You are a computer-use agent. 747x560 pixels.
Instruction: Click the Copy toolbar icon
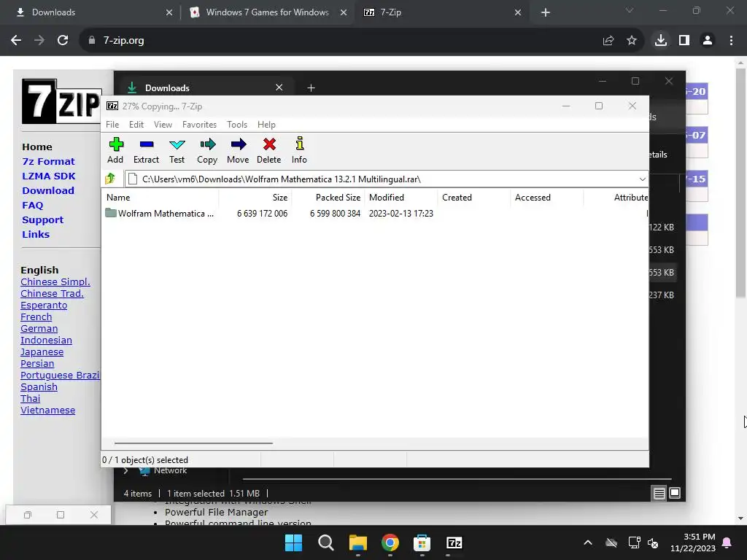click(x=207, y=150)
